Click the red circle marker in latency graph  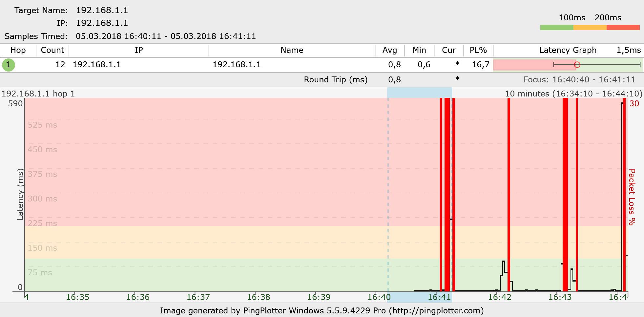tap(577, 65)
